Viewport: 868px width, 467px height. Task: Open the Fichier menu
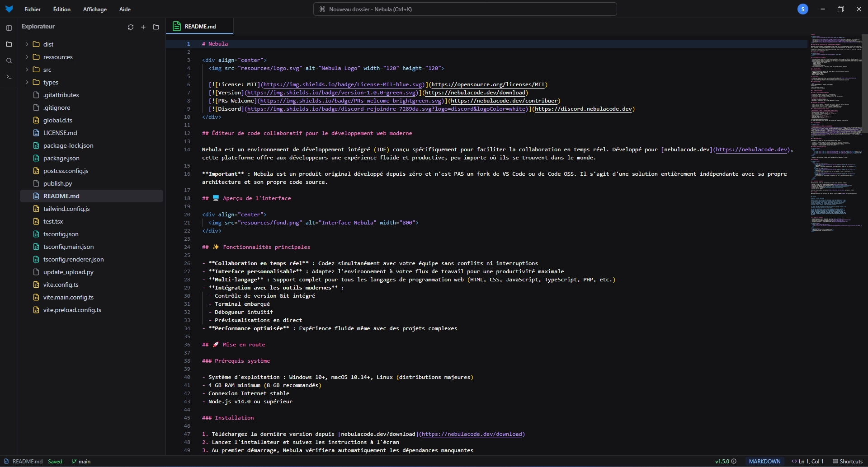coord(33,9)
